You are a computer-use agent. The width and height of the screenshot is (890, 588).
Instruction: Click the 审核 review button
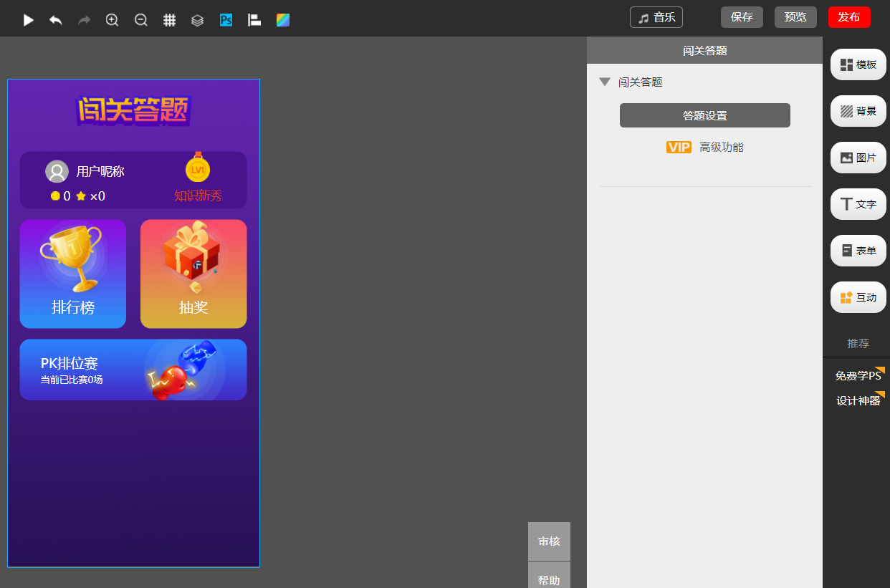(549, 541)
